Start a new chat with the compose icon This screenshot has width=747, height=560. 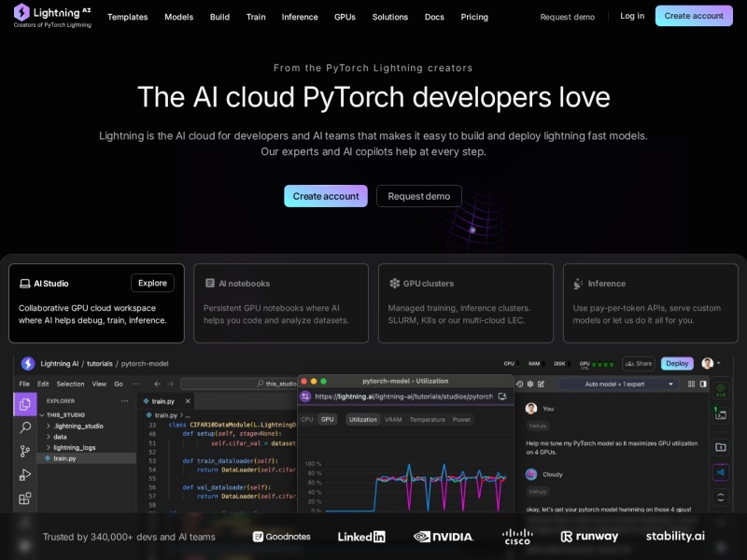(542, 384)
